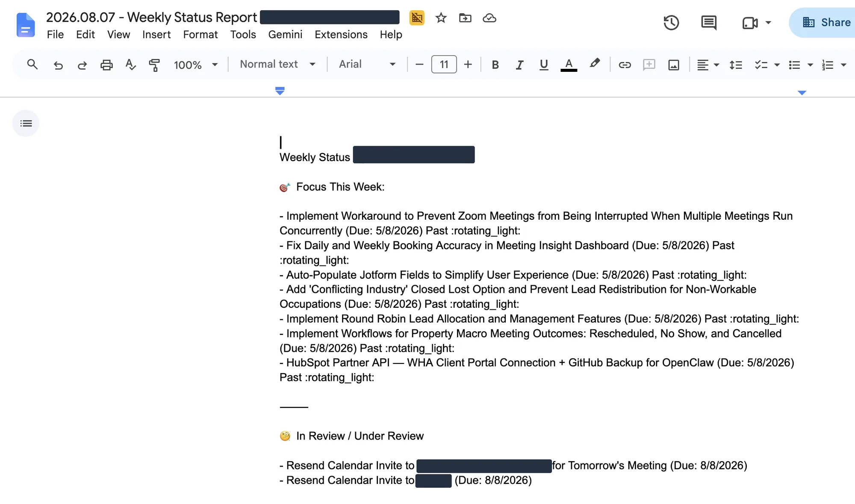The width and height of the screenshot is (855, 504).
Task: Click the yellow organization label icon
Action: click(417, 18)
